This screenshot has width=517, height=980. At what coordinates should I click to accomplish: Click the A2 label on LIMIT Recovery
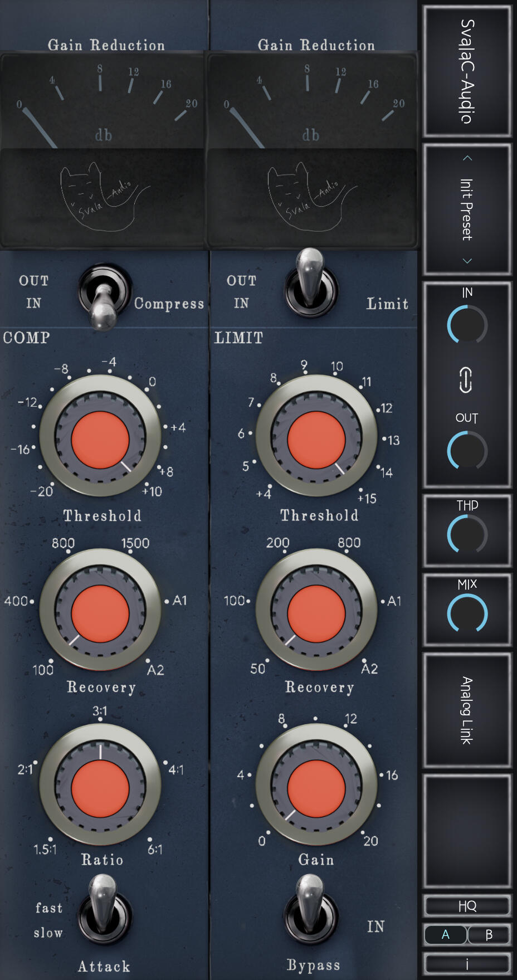coord(369,669)
